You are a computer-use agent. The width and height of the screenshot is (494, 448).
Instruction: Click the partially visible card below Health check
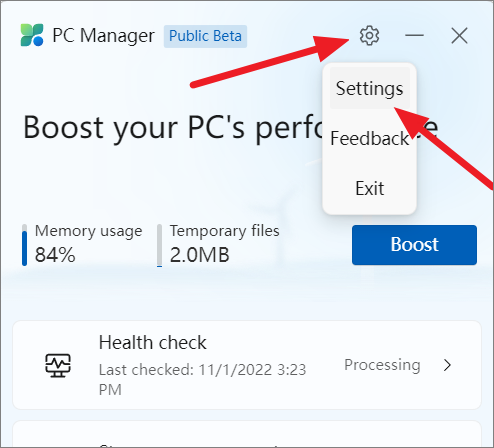pyautogui.click(x=247, y=434)
